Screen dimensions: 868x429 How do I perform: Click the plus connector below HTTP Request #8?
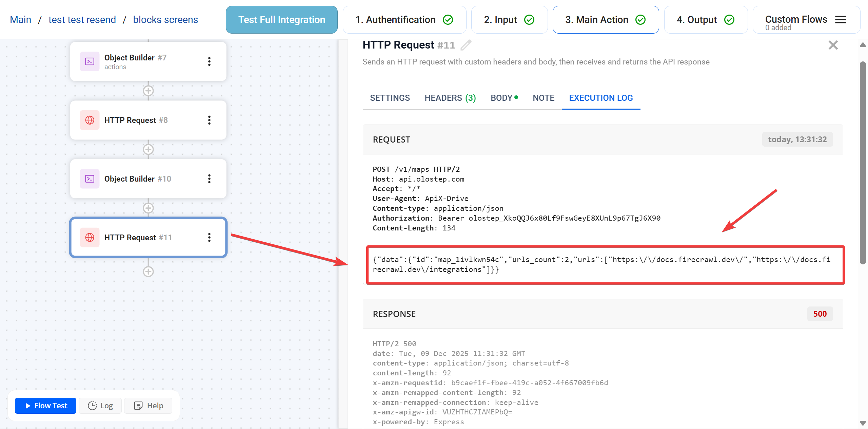point(148,150)
